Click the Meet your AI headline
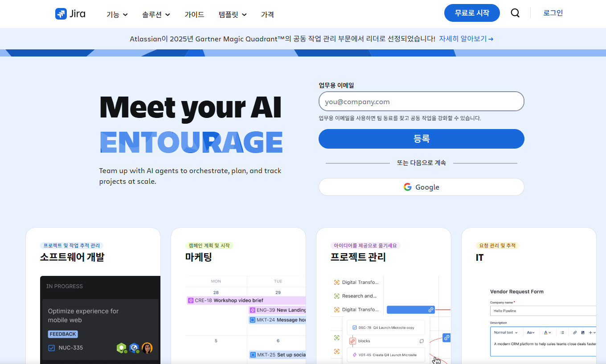The image size is (606, 364). 191,107
